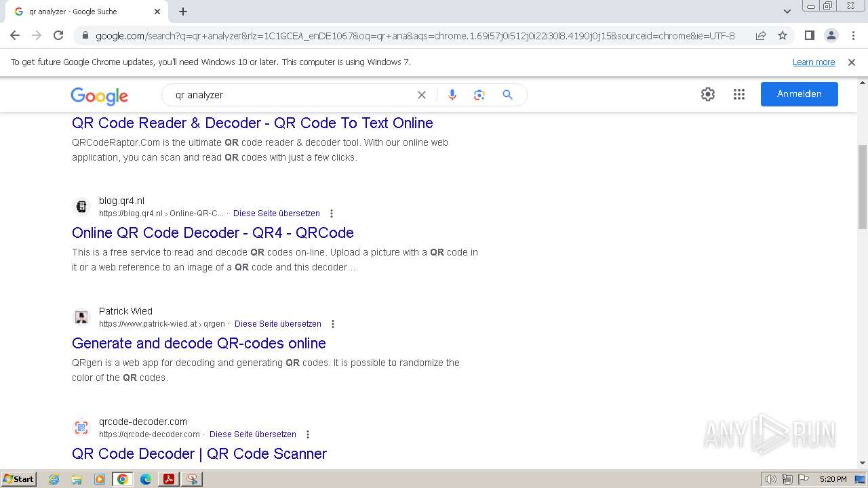This screenshot has height=488, width=868.
Task: Open Generate and decode QR-codes online
Action: tap(199, 343)
